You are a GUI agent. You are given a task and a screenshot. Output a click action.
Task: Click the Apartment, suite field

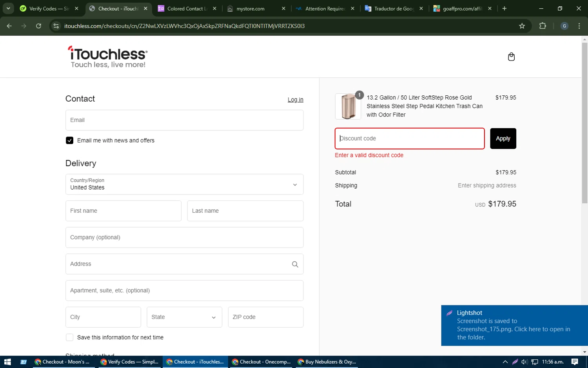point(184,291)
